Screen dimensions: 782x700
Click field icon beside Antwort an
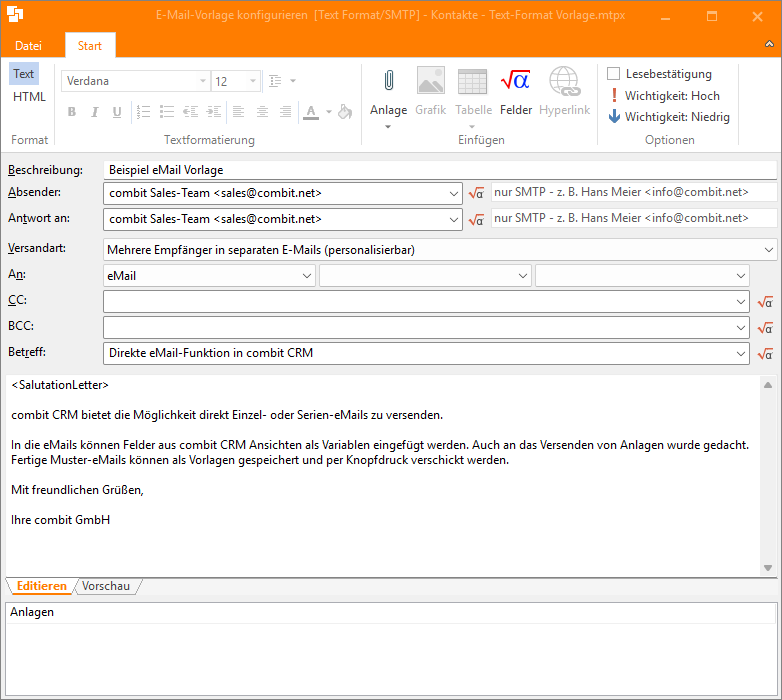[476, 219]
